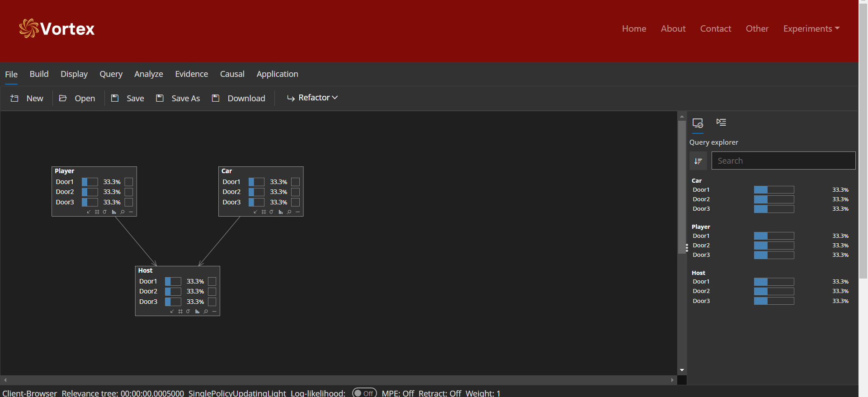
Task: Click the bar chart icon on Player node
Action: [114, 212]
